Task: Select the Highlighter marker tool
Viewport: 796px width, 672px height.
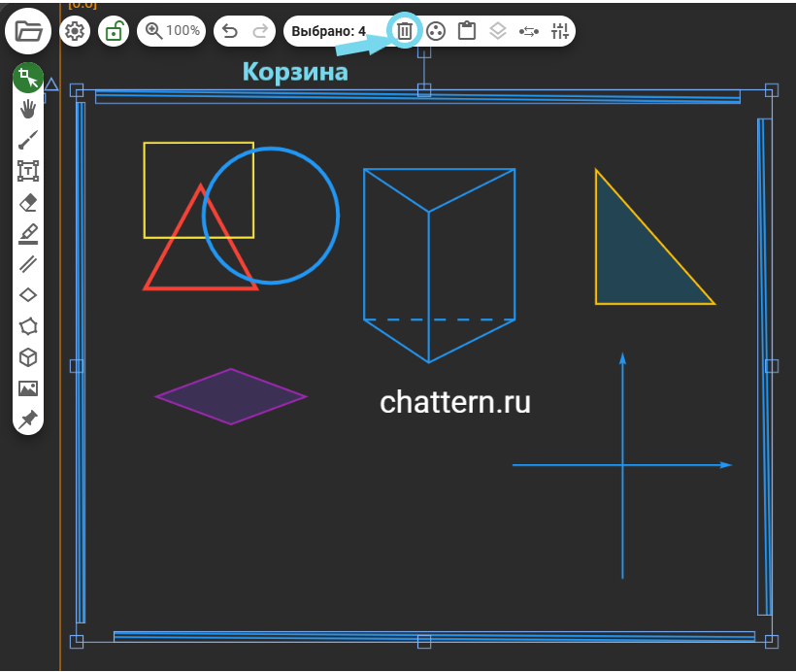Action: click(28, 233)
